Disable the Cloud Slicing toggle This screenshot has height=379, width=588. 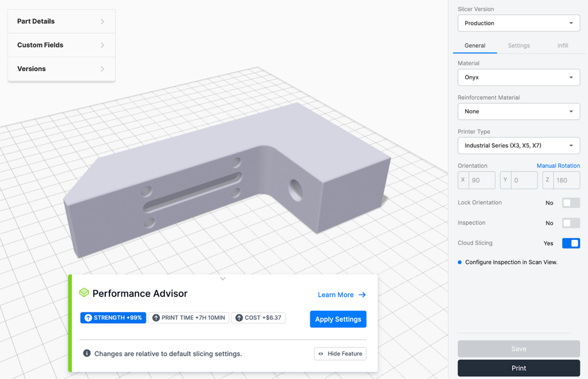571,243
